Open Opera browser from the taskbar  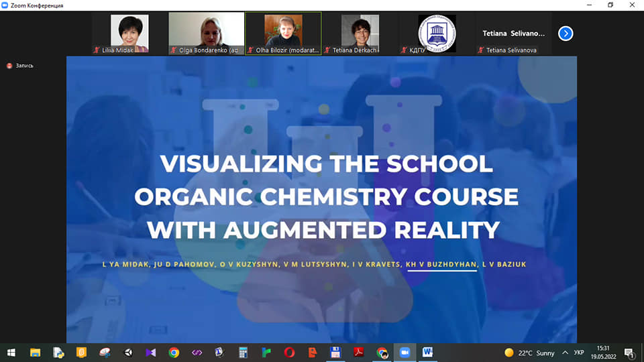pos(289,352)
